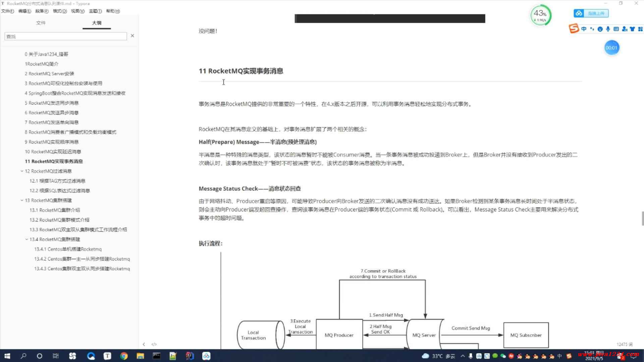644x362 pixels.
Task: Toggle punctuation mode on Sogou bar
Action: [x=592, y=29]
